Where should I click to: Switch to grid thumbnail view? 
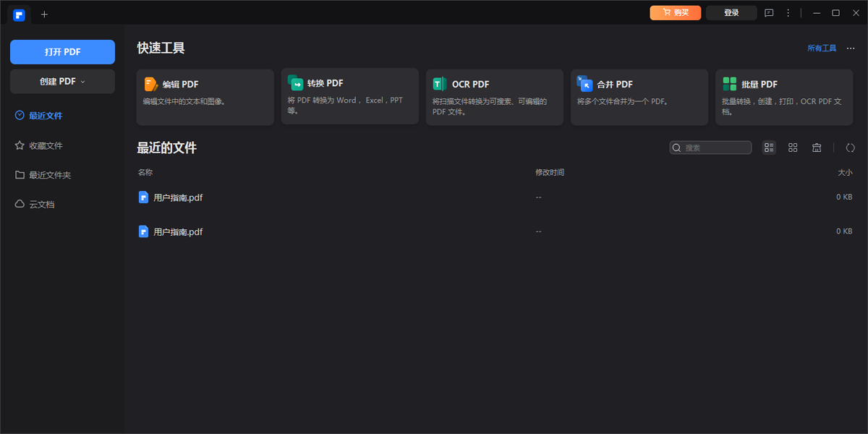[793, 148]
